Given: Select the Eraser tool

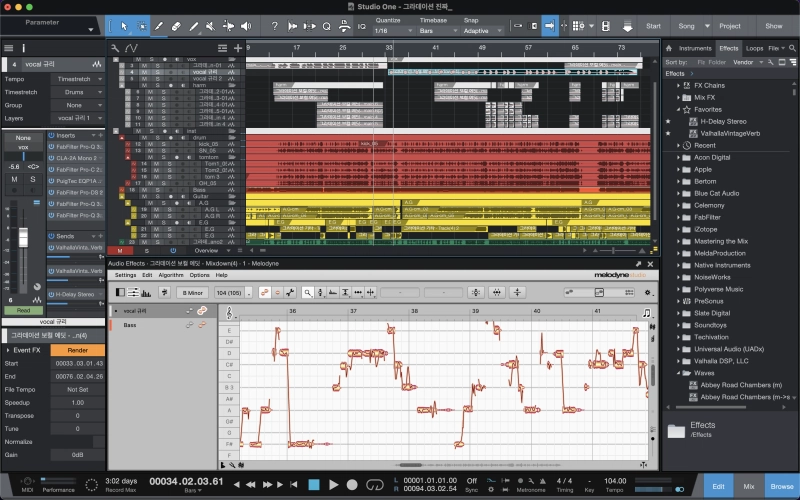Looking at the screenshot, I should pyautogui.click(x=178, y=25).
